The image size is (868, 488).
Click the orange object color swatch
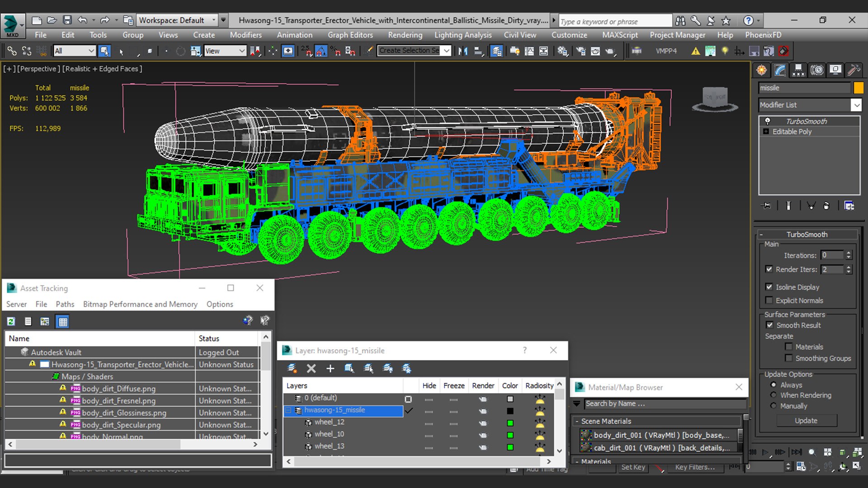pos(859,88)
